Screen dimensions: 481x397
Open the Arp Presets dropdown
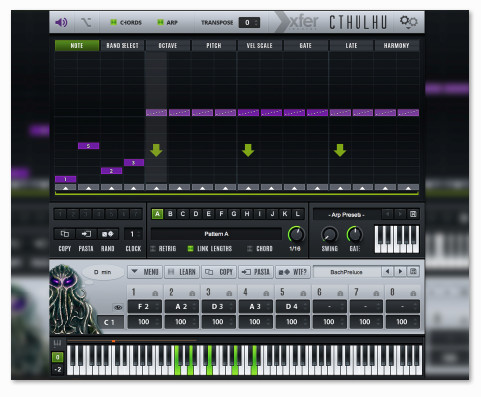coord(347,214)
